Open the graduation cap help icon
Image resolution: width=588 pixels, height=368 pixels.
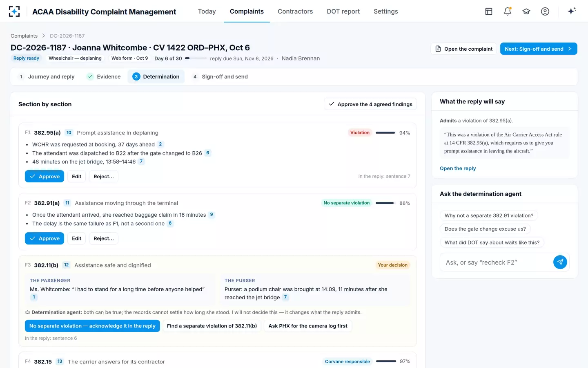click(x=526, y=11)
